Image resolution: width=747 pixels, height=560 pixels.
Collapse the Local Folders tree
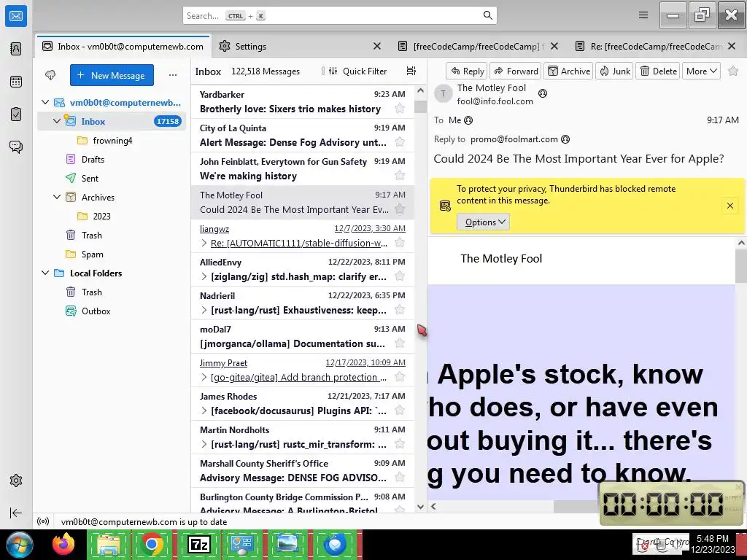tap(45, 273)
